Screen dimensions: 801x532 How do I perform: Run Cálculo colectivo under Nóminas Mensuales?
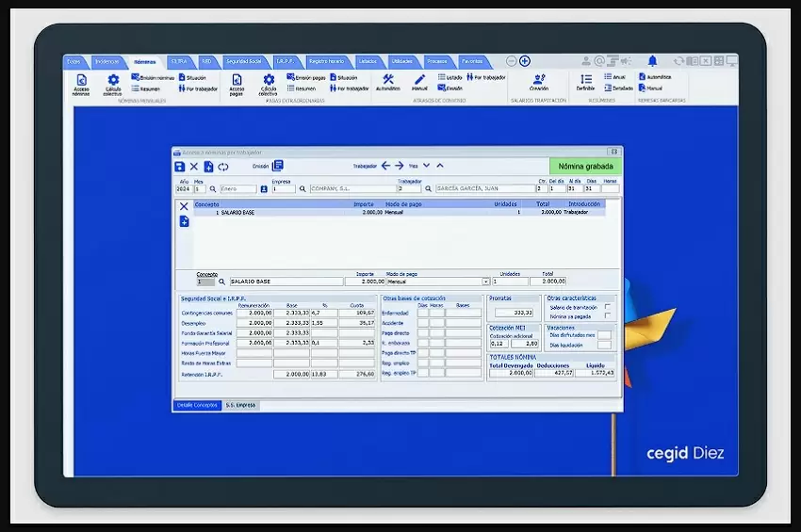click(113, 85)
